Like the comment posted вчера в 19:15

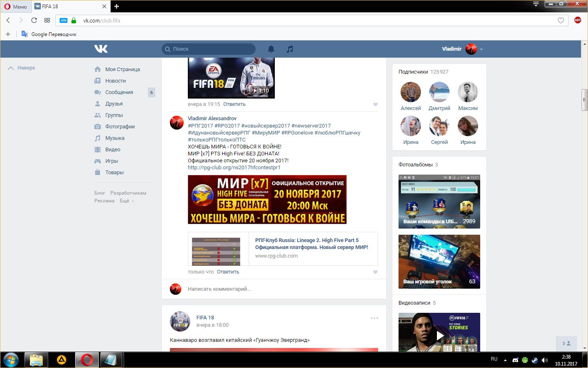tap(375, 104)
